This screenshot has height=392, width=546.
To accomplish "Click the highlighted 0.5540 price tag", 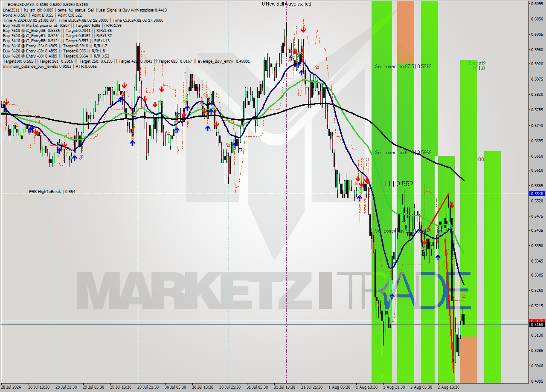I will [x=537, y=193].
